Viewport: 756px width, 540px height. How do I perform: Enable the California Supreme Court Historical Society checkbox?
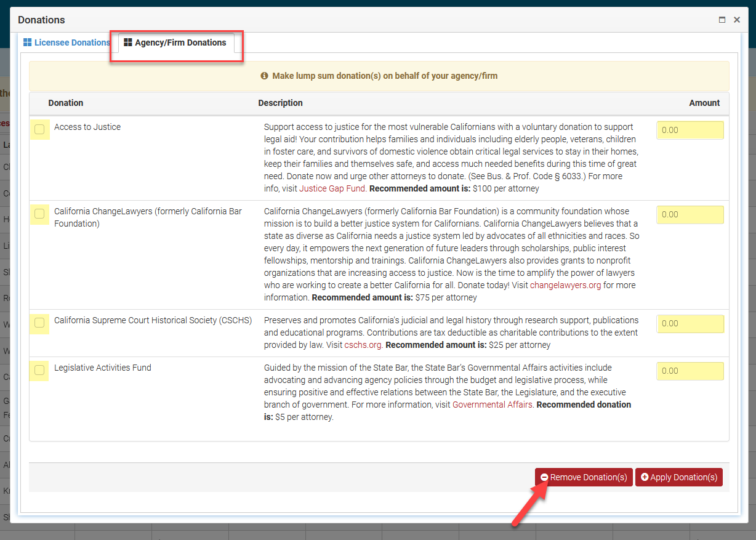pos(39,323)
